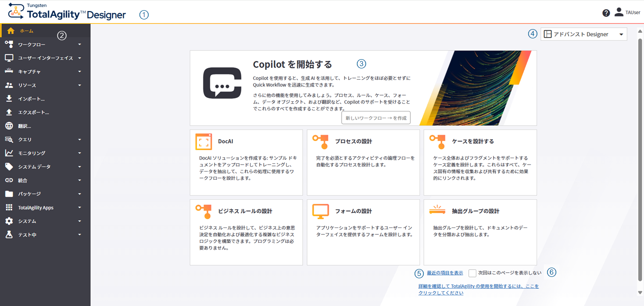The width and height of the screenshot is (644, 306).
Task: Open 翻訳 using the globe icon
Action: point(10,126)
